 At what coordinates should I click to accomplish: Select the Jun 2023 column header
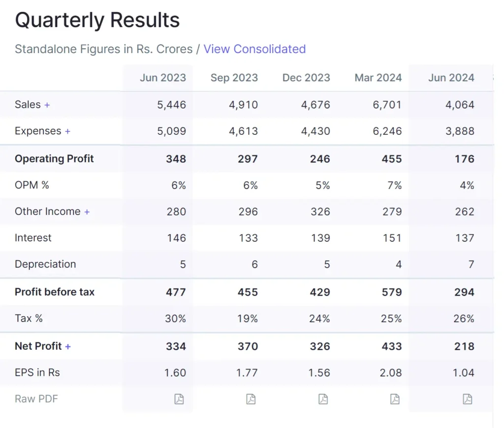coord(162,78)
